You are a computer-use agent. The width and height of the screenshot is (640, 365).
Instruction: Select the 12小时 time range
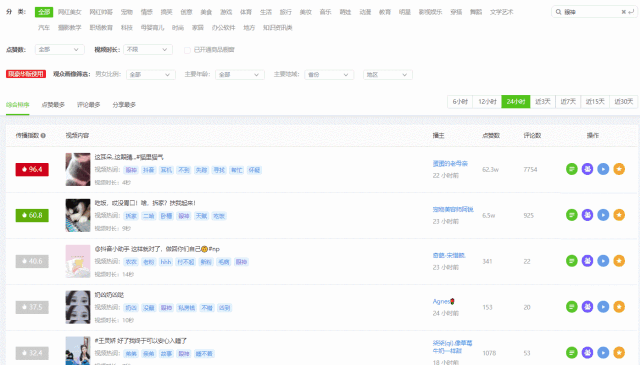(x=487, y=101)
